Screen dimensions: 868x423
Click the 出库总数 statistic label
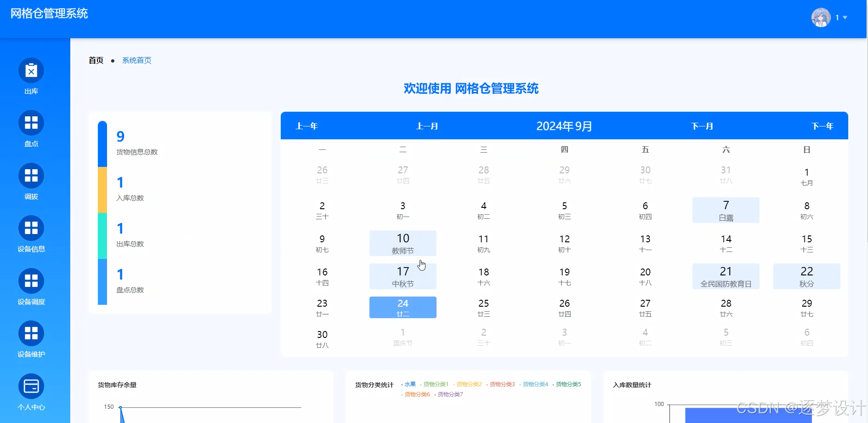(130, 244)
